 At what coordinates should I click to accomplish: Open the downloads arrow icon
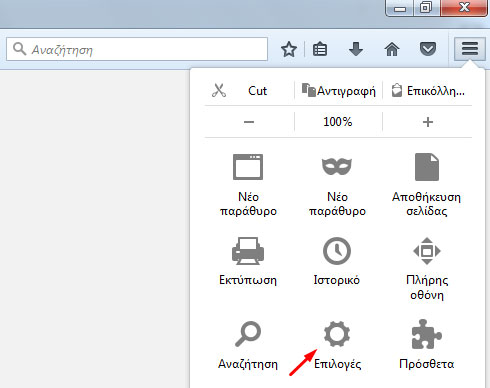pyautogui.click(x=356, y=49)
